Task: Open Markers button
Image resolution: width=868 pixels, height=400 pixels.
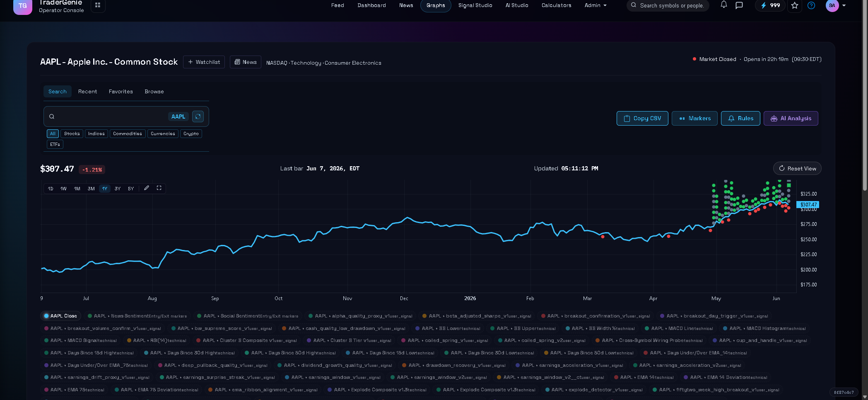Action: (x=694, y=119)
